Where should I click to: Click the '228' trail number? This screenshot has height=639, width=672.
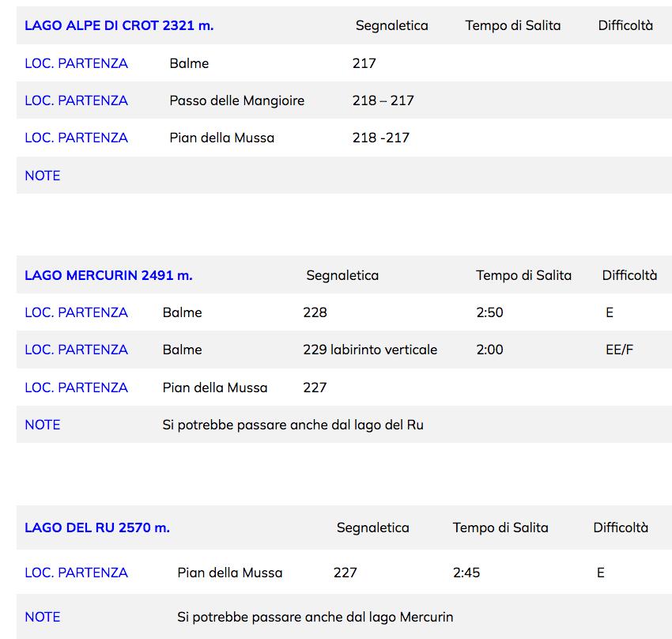315,312
